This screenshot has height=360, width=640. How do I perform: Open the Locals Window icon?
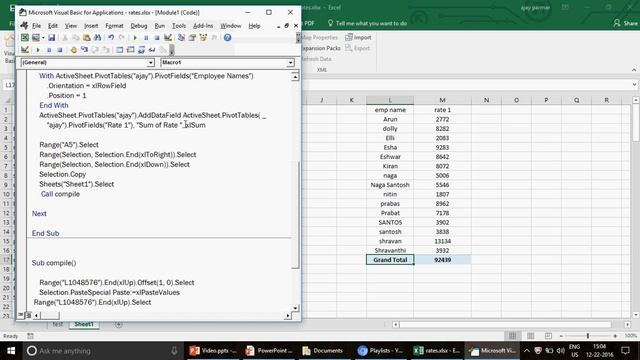point(119,50)
